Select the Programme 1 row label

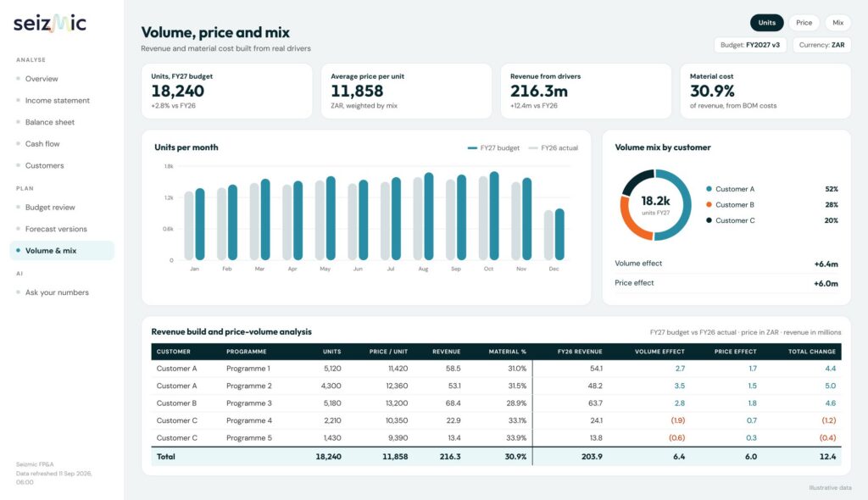pos(248,368)
